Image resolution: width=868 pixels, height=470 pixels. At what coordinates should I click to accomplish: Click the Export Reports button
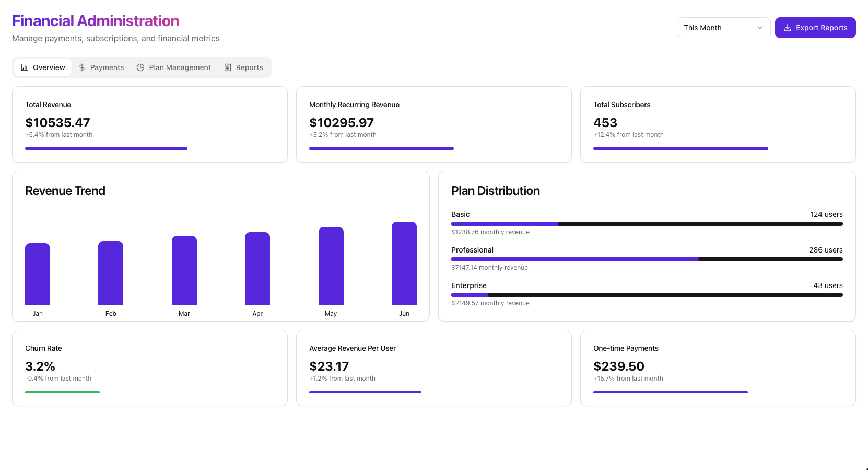[x=815, y=28]
